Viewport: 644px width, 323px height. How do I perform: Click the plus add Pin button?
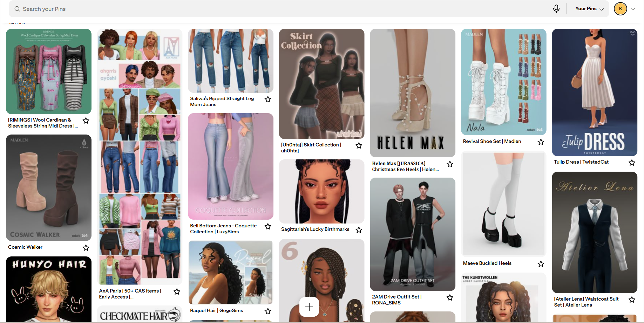(x=309, y=307)
